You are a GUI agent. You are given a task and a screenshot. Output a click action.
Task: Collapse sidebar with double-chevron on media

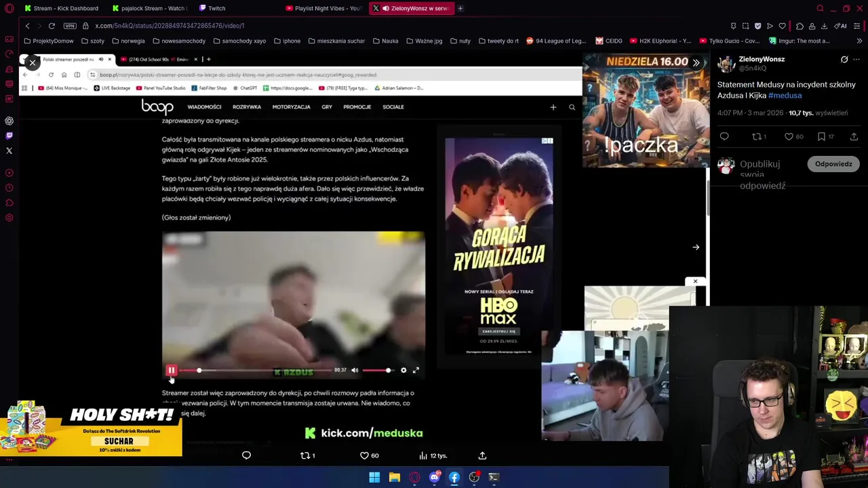[696, 62]
